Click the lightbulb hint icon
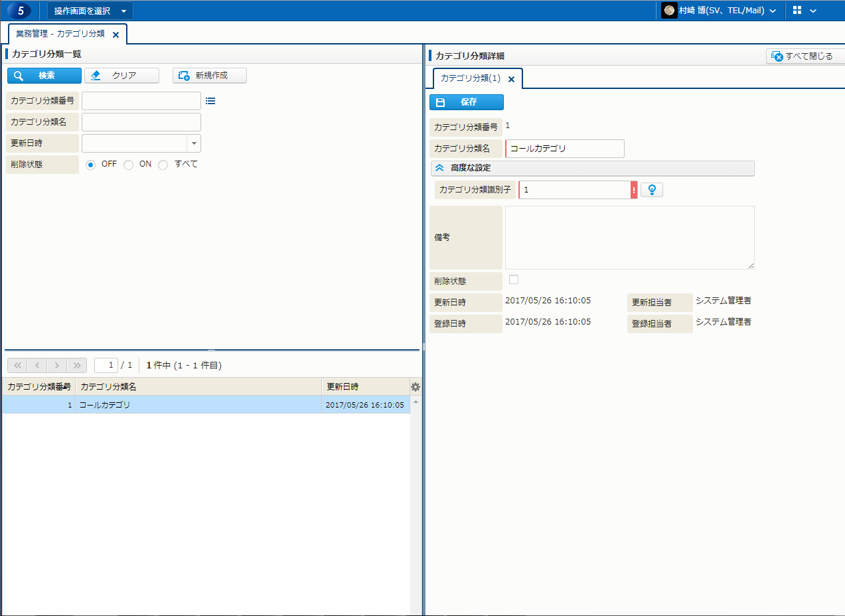Image resolution: width=845 pixels, height=616 pixels. [x=652, y=190]
